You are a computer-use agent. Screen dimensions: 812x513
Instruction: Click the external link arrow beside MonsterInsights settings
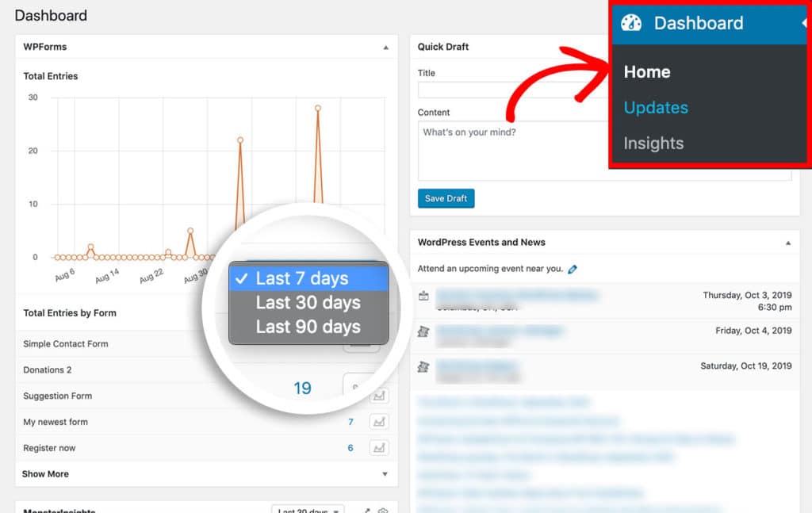point(366,511)
